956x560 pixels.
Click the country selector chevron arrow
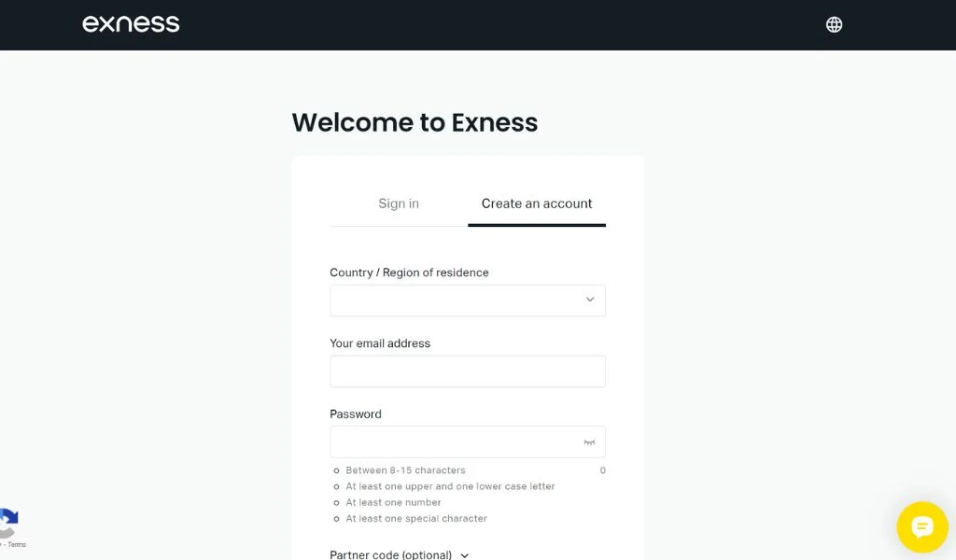coord(589,300)
